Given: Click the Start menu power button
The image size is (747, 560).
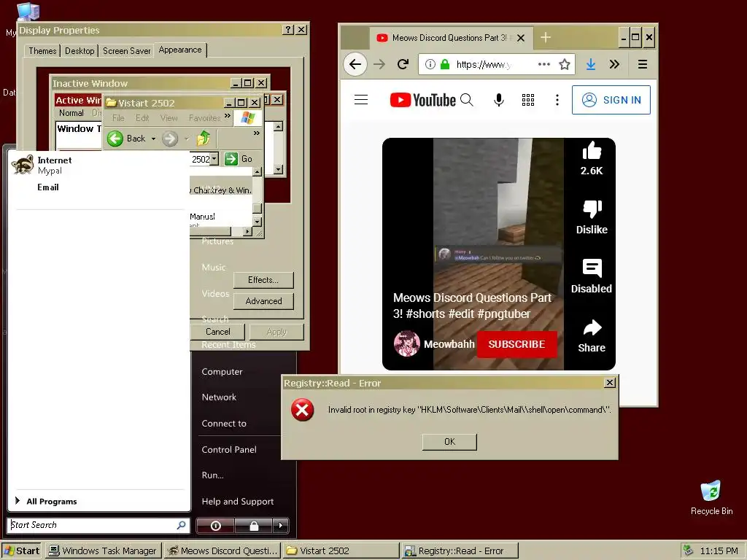Looking at the screenshot, I should pos(215,525).
